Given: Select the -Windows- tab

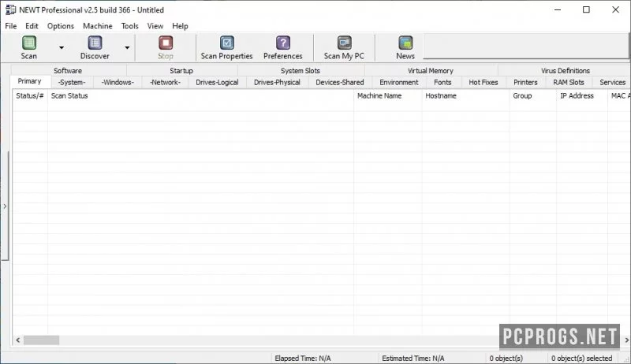Looking at the screenshot, I should (118, 83).
